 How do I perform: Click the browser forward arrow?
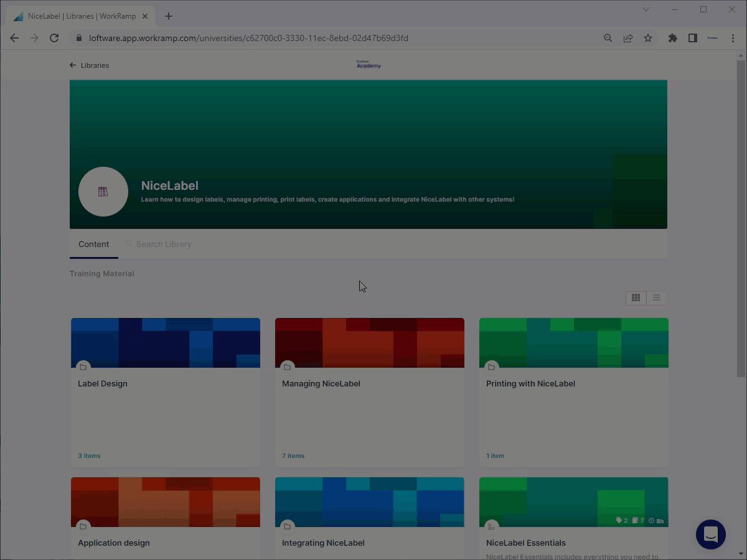[x=34, y=38]
